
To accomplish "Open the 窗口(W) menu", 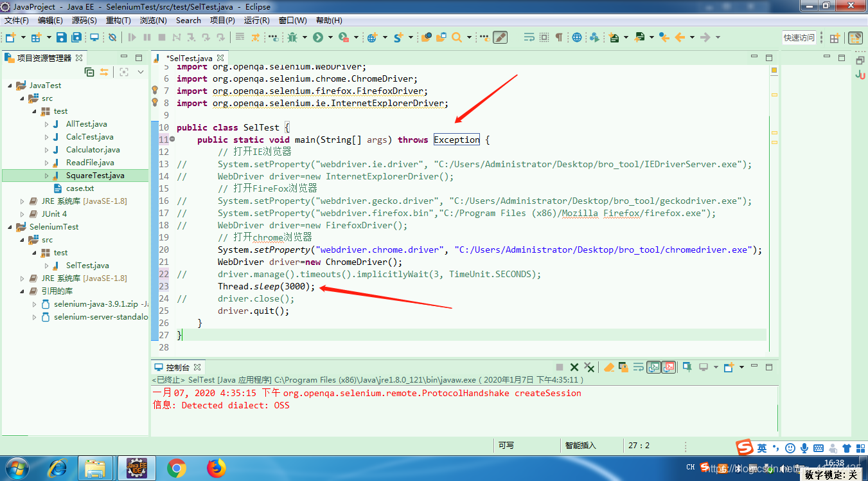I will [x=292, y=21].
